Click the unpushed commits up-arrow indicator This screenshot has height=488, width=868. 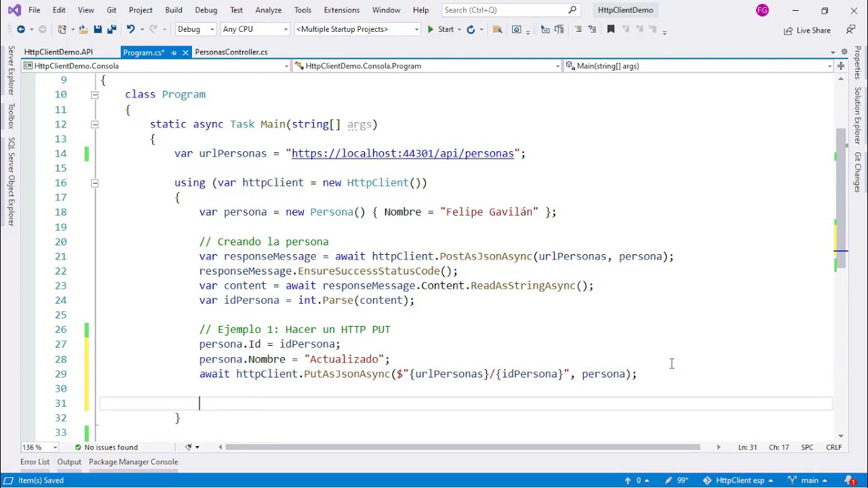(633, 481)
